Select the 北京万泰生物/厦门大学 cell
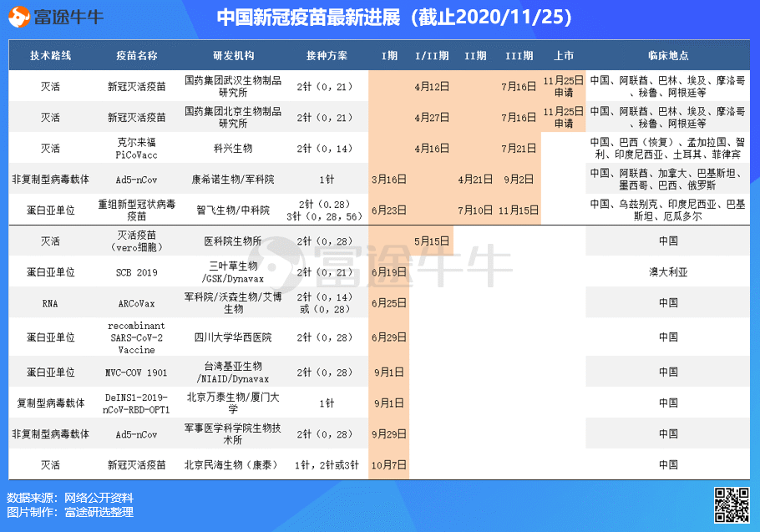Viewport: 760px width, 532px height. 233,403
